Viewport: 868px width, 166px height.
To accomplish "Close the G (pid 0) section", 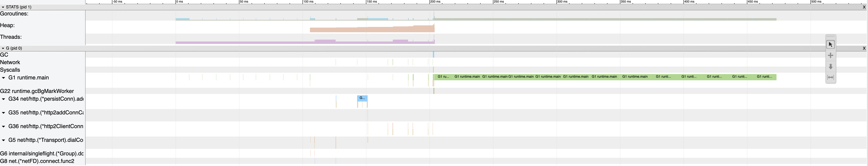I will (864, 48).
